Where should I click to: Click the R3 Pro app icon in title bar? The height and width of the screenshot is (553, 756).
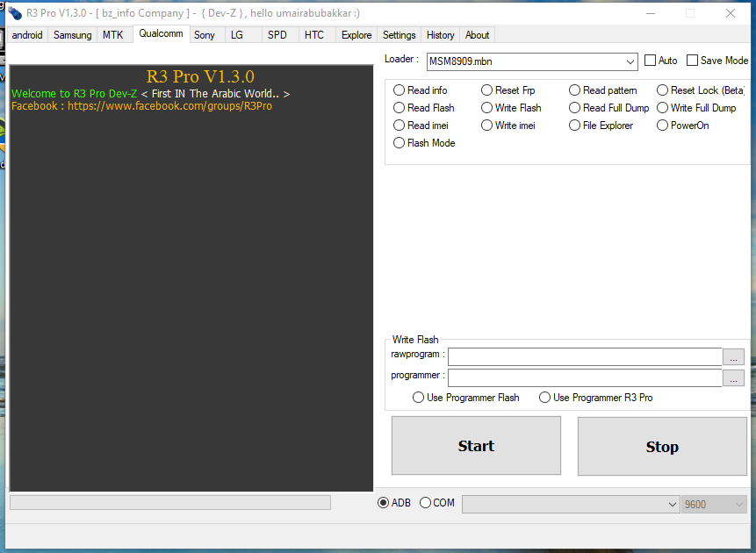pyautogui.click(x=14, y=13)
